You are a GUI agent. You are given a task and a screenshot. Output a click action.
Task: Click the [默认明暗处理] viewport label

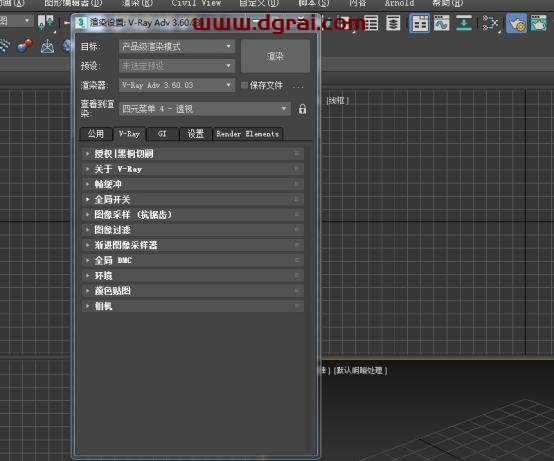click(x=360, y=370)
